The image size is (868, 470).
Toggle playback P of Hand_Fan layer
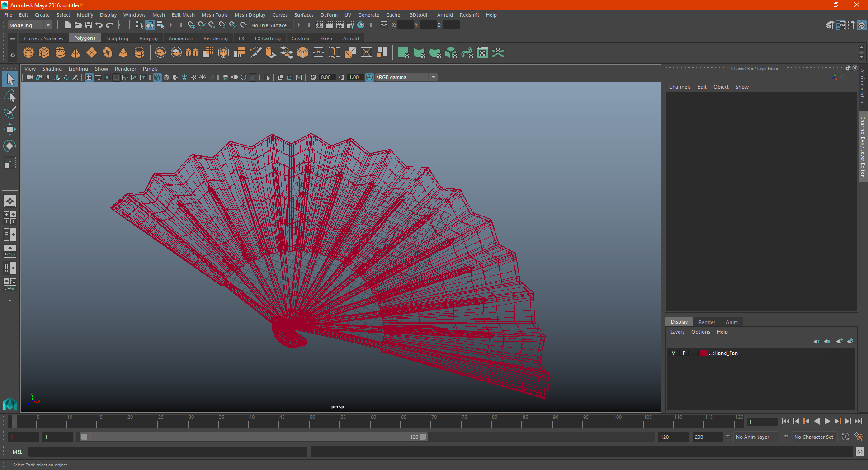684,353
